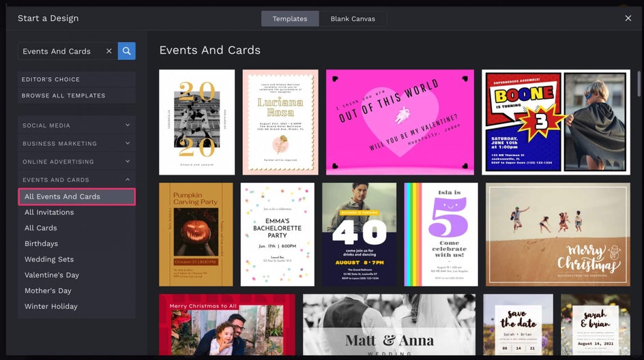
Task: Open Browse All Templates
Action: (76, 95)
